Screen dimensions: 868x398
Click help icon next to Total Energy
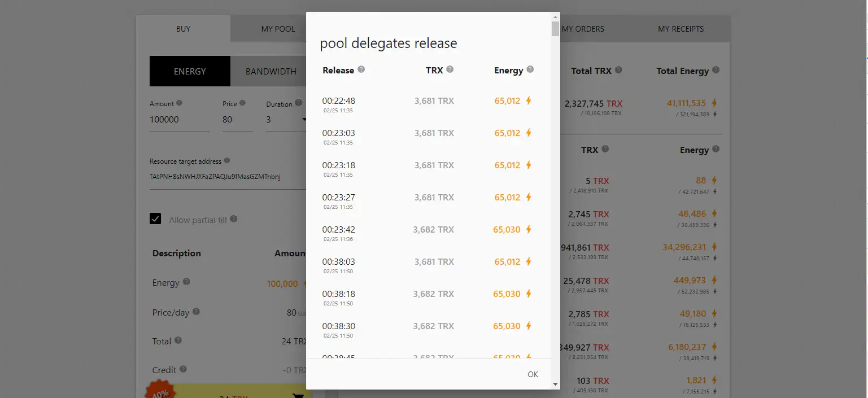(x=716, y=70)
